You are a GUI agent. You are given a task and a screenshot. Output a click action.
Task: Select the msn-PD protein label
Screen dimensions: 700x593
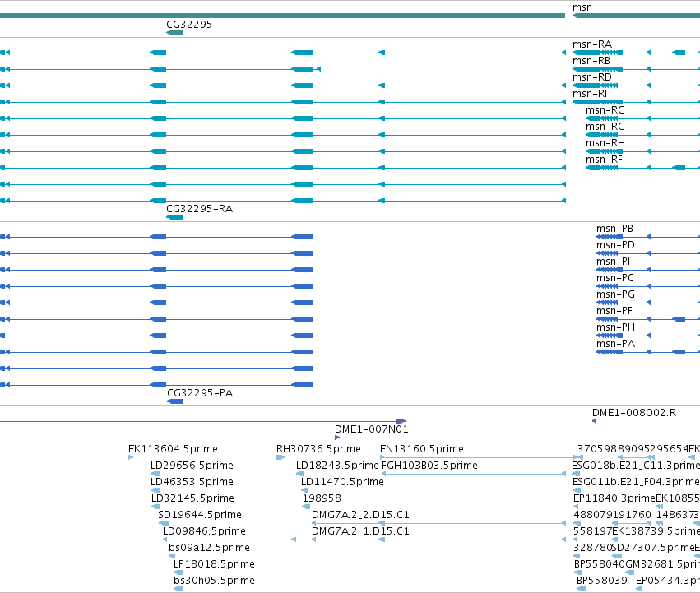(x=615, y=245)
